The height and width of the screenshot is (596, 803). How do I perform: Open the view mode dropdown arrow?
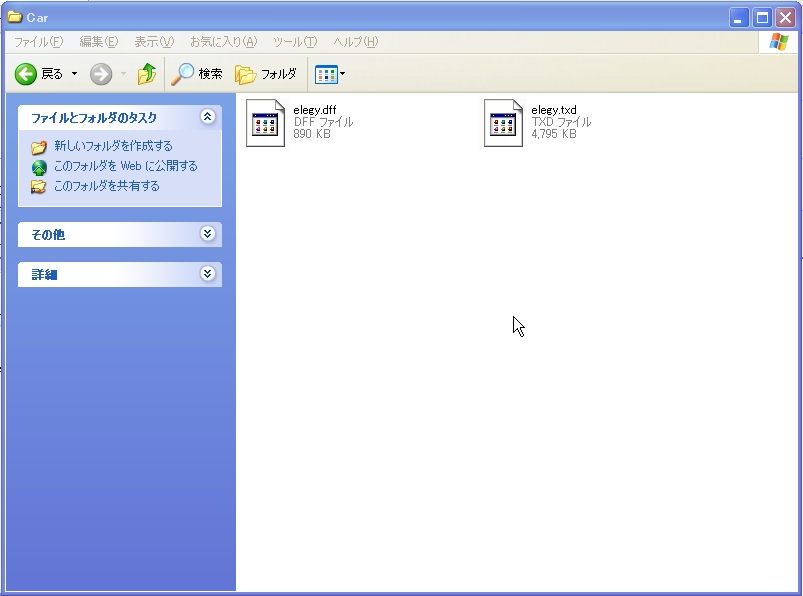343,74
